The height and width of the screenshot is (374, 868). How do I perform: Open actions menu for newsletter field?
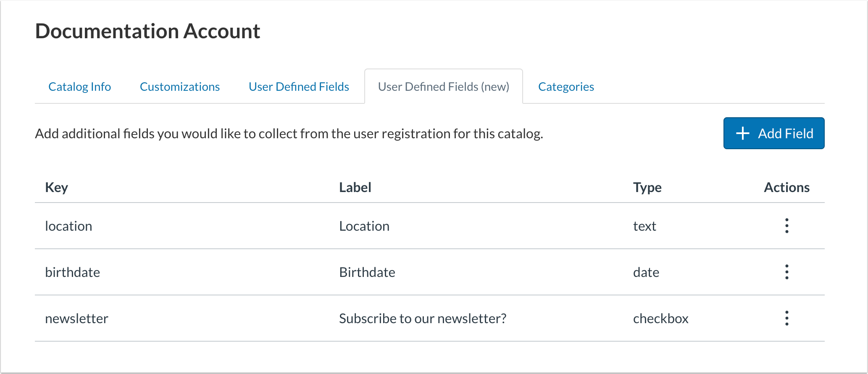pos(786,319)
